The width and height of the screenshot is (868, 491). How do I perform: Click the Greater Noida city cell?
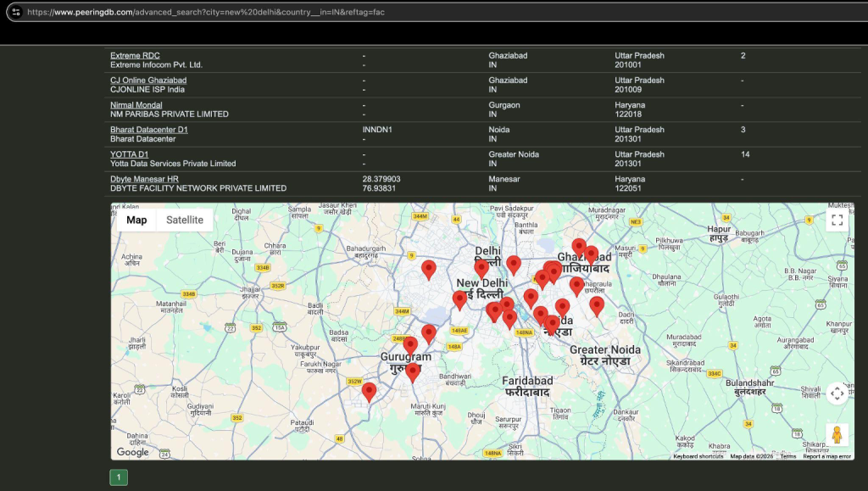tap(514, 154)
